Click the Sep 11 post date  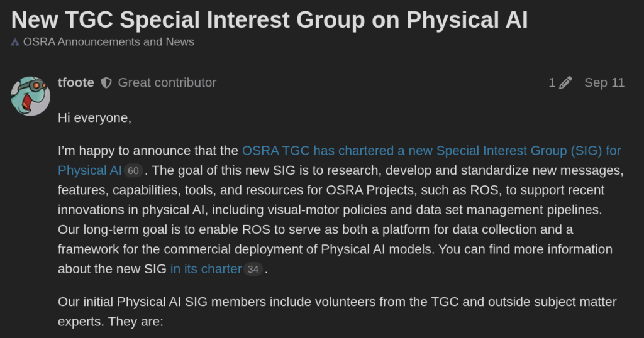coord(604,83)
